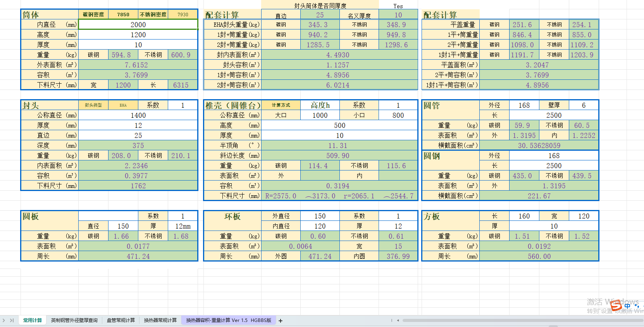Select the 圆管 长 cell with 2500

pos(554,115)
